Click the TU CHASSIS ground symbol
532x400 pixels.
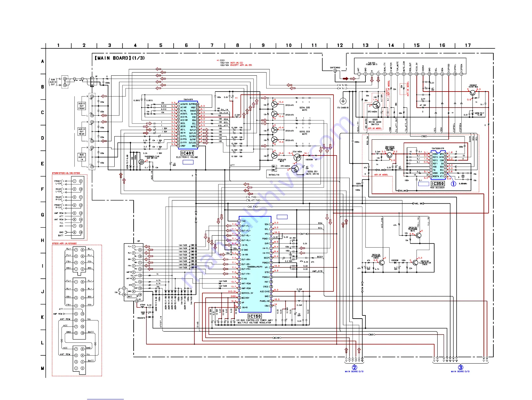pos(343,101)
